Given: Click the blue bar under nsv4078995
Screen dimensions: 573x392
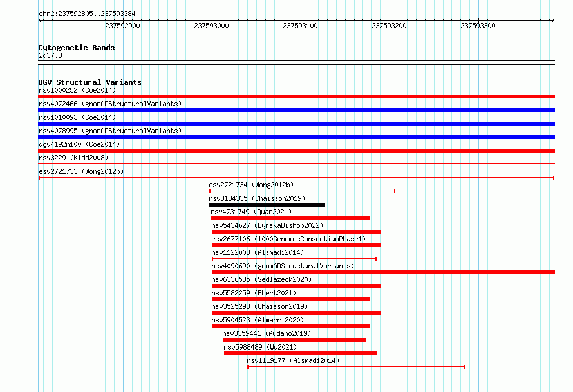Looking at the screenshot, I should tap(296, 137).
